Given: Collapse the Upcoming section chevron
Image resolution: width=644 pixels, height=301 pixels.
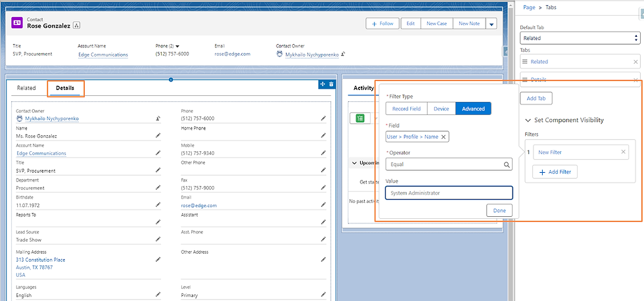Looking at the screenshot, I should point(354,163).
